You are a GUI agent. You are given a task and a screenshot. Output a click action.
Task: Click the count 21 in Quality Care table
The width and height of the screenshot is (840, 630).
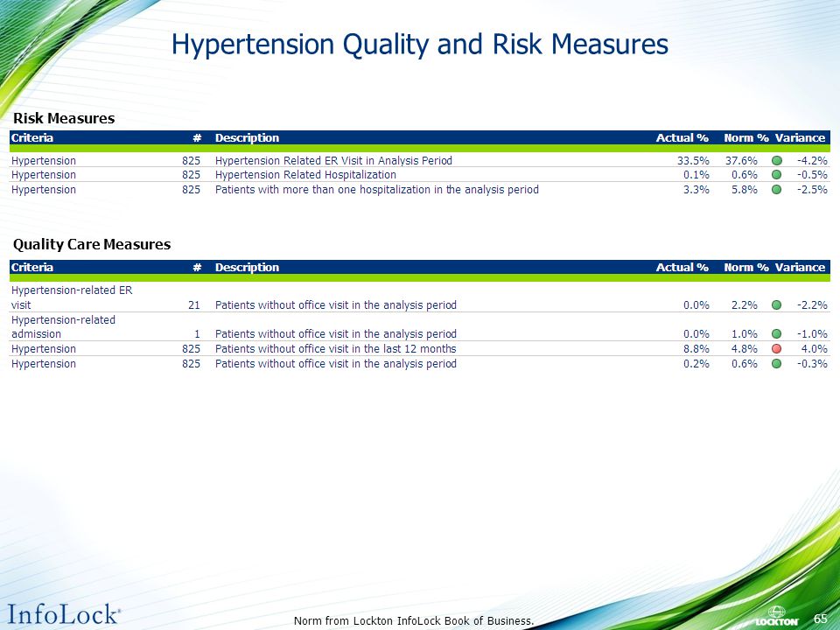194,305
